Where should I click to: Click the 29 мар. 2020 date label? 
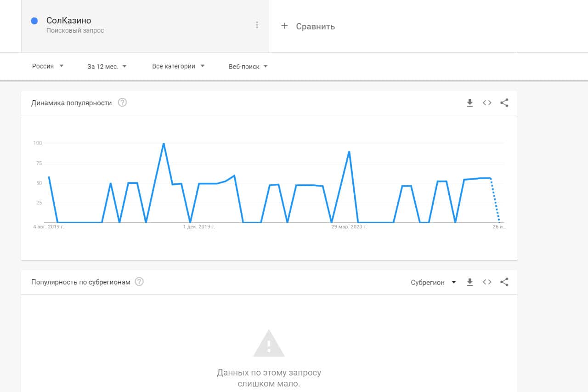[x=349, y=227]
